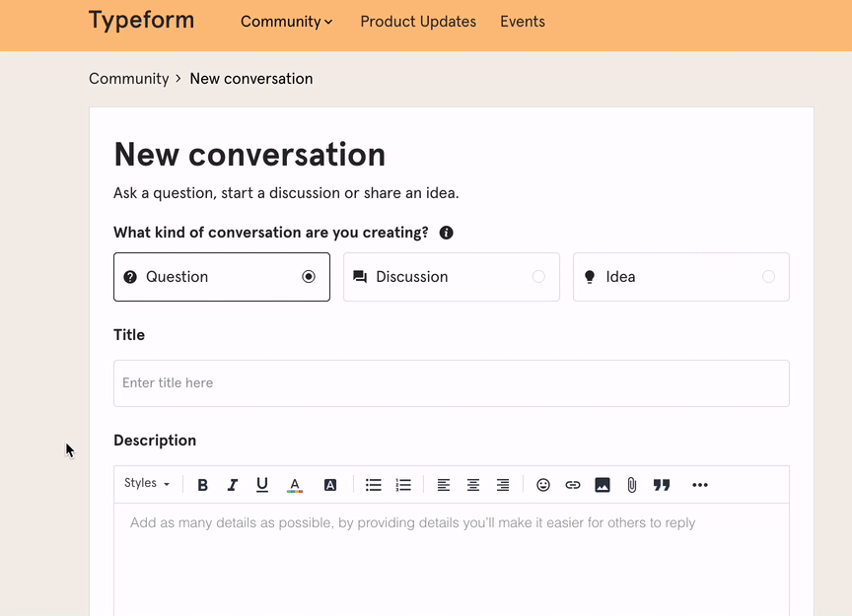Open the text background color tool
Viewport: 852px width, 616px height.
coord(329,485)
